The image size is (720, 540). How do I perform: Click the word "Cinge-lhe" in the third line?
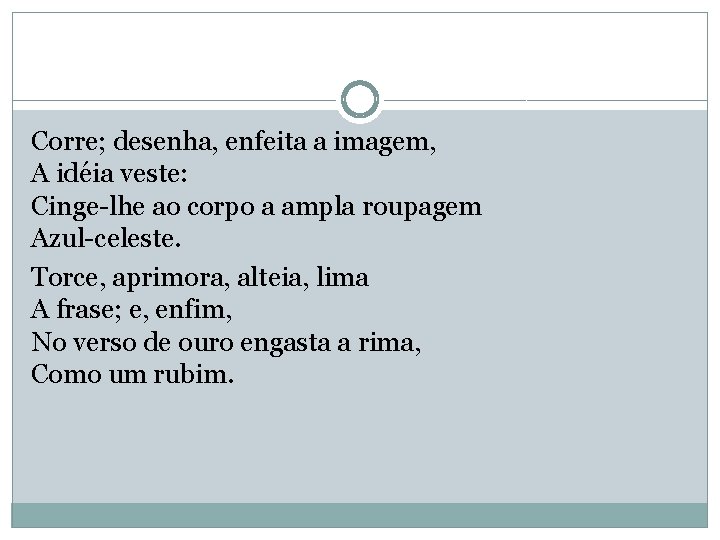tap(80, 208)
